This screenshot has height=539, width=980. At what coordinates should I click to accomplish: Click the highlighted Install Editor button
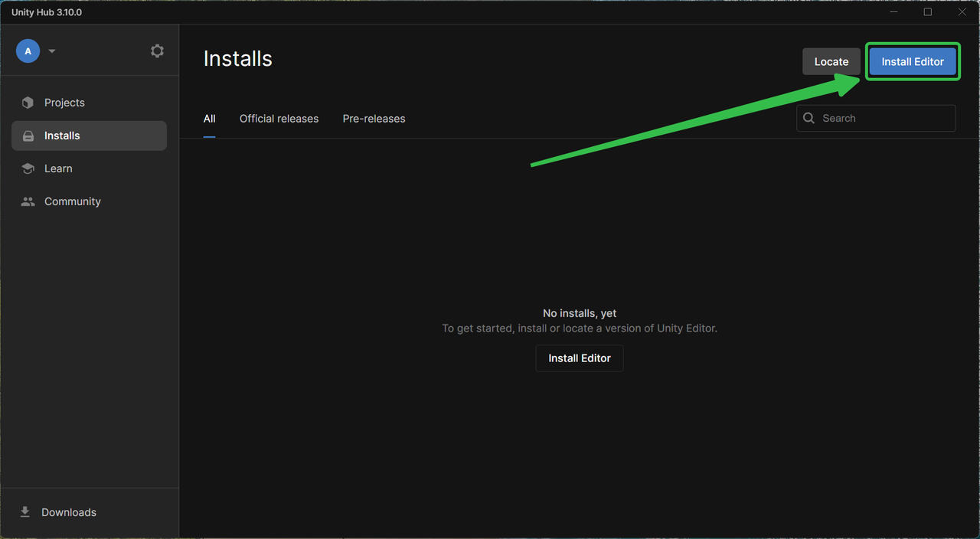[x=913, y=61]
